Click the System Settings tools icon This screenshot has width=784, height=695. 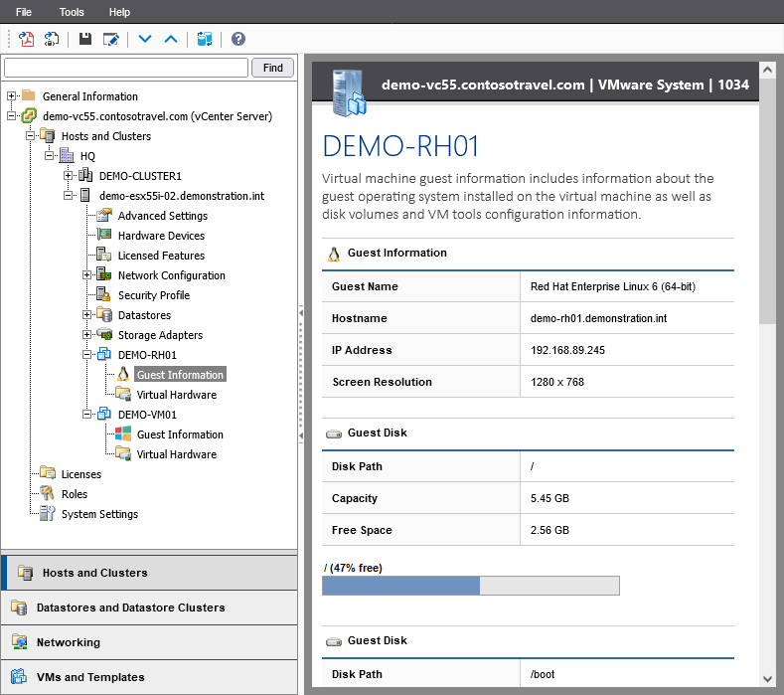(x=48, y=513)
